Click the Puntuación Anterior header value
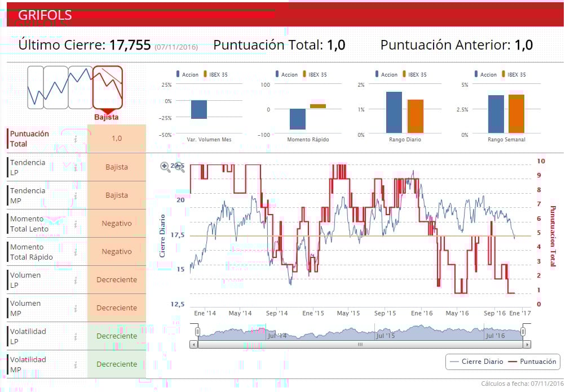This screenshot has width=570, height=392. tap(524, 45)
